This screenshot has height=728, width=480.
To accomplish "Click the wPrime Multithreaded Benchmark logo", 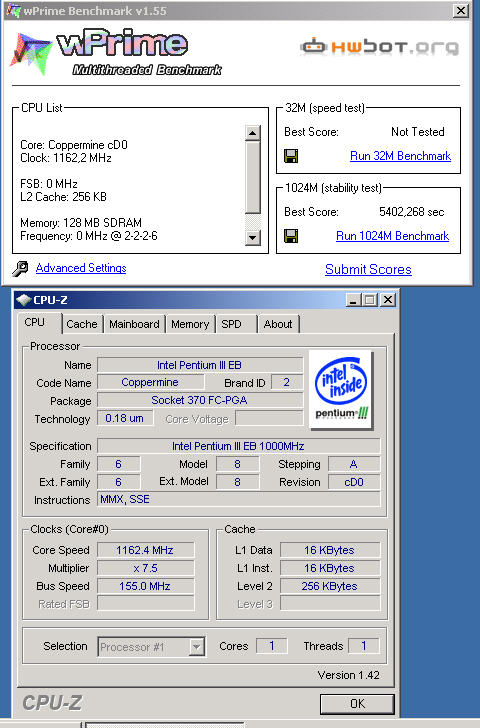I will coord(116,52).
